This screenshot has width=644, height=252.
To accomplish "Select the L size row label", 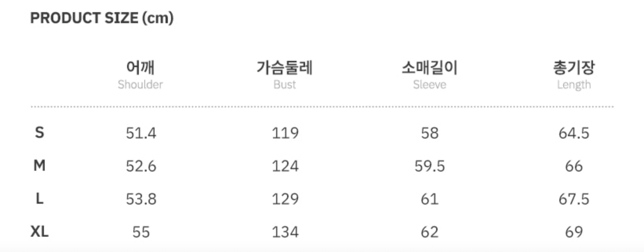I will (39, 199).
